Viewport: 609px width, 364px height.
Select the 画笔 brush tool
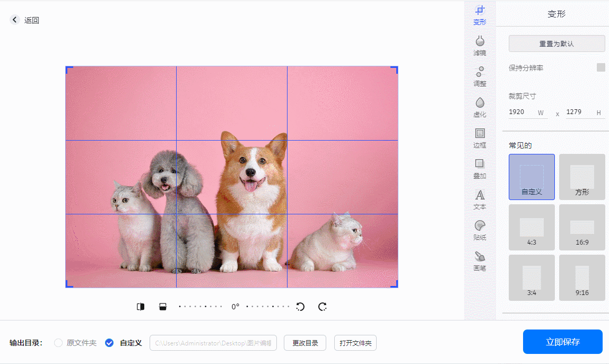pos(480,261)
